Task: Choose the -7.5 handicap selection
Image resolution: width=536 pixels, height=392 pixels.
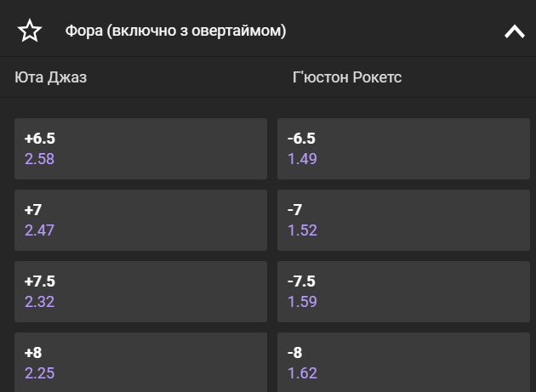Action: (404, 292)
